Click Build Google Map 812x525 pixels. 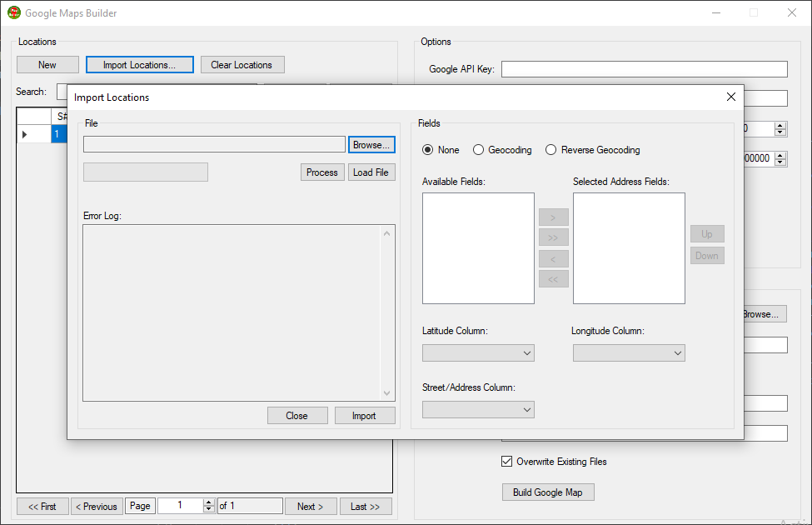pos(548,492)
